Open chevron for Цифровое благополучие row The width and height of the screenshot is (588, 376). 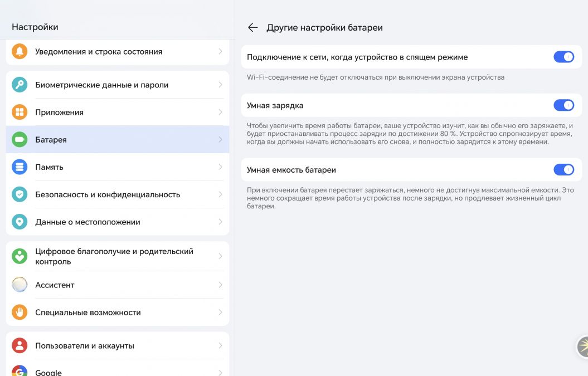(x=221, y=256)
